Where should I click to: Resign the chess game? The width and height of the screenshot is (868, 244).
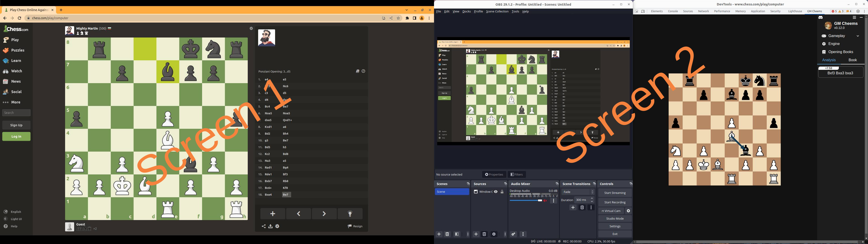(355, 226)
